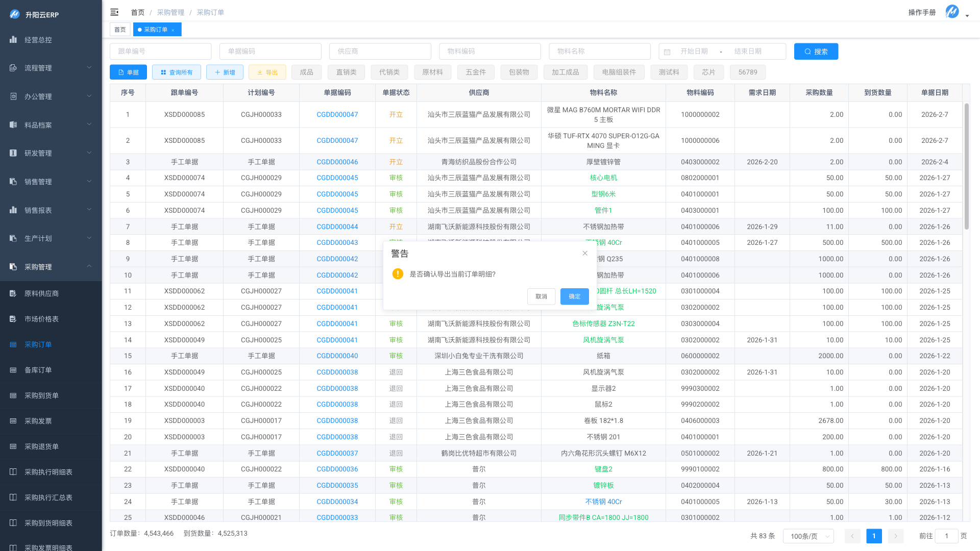Open 采购到货单 in the sidebar
Image resolution: width=980 pixels, height=551 pixels.
click(42, 395)
